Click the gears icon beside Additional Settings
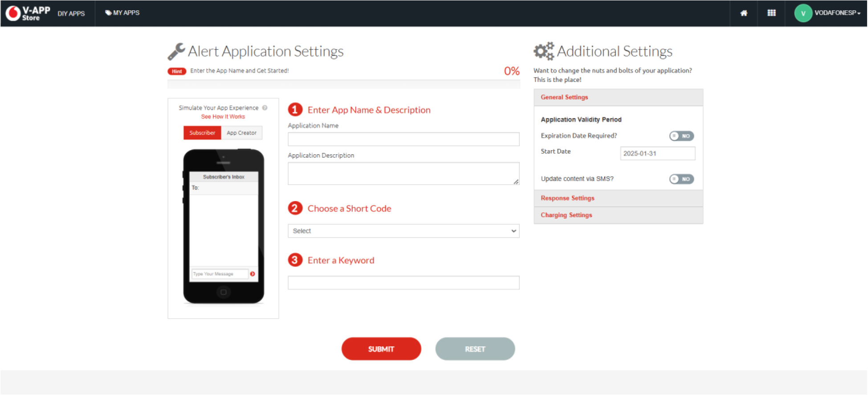 [x=544, y=51]
